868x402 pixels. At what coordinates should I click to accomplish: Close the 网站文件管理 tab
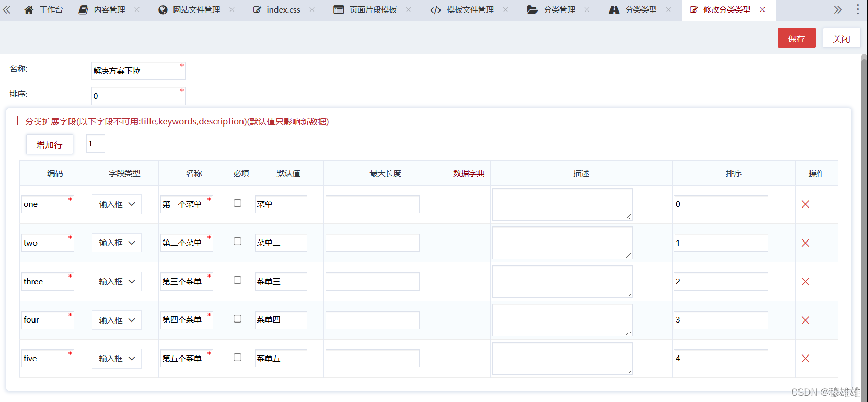point(232,10)
